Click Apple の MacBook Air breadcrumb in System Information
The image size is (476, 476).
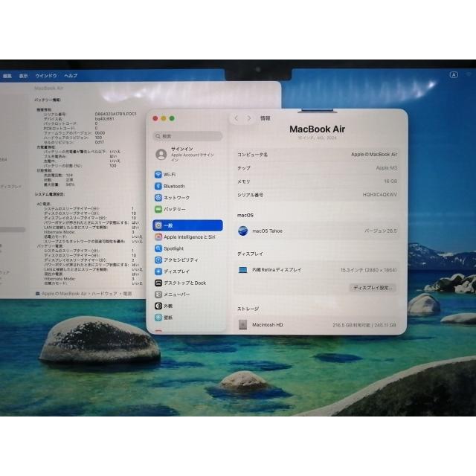click(x=64, y=294)
